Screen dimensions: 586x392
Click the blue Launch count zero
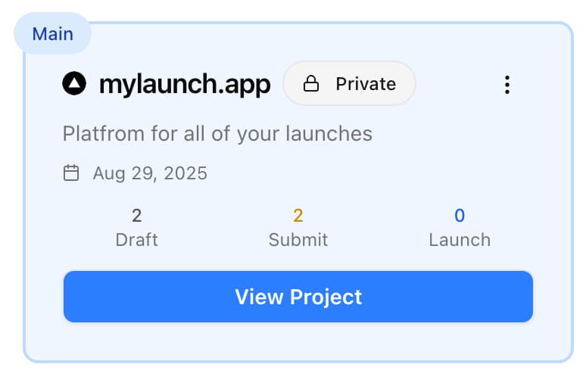460,216
